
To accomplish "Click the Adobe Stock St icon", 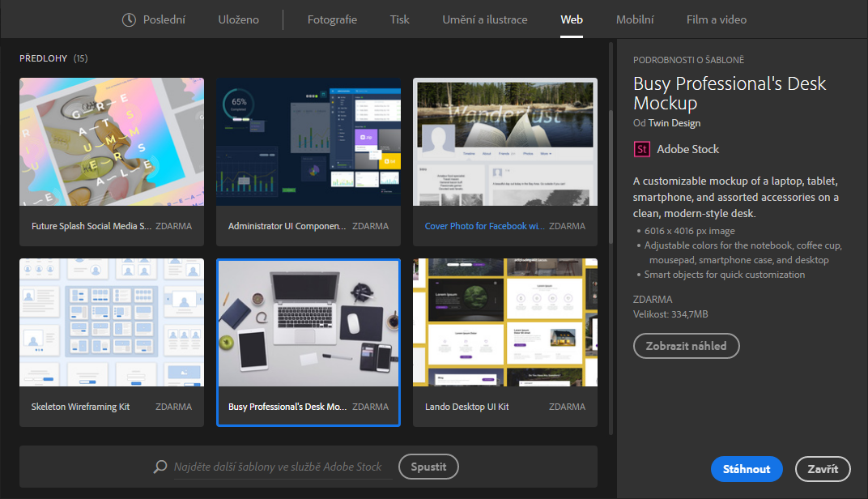I will tap(641, 149).
